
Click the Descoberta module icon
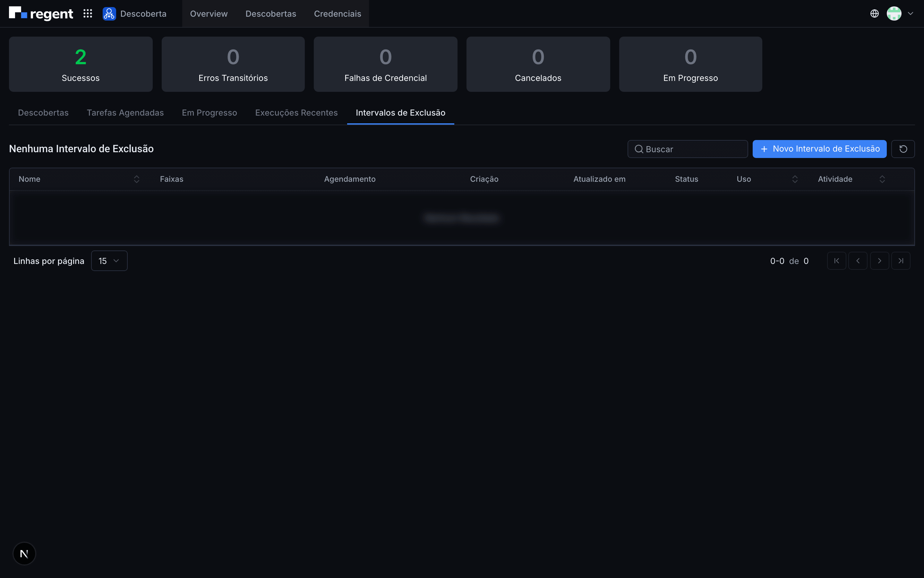click(109, 14)
